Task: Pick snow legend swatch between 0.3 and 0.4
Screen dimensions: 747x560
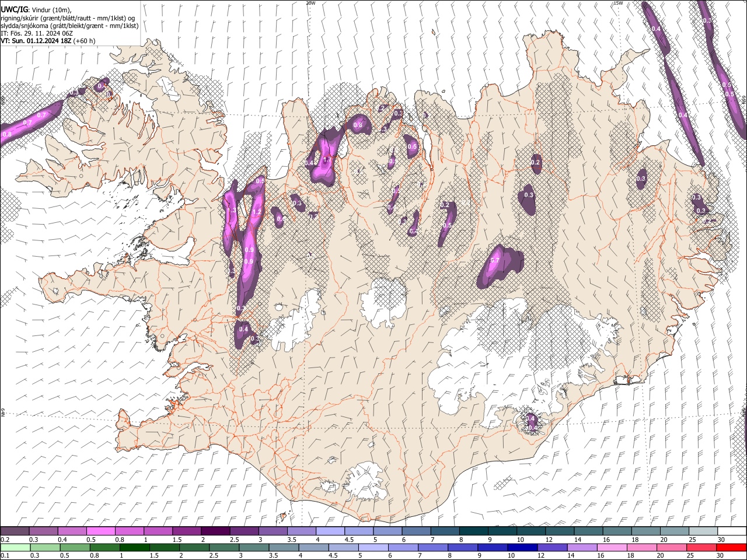Action: [x=44, y=531]
